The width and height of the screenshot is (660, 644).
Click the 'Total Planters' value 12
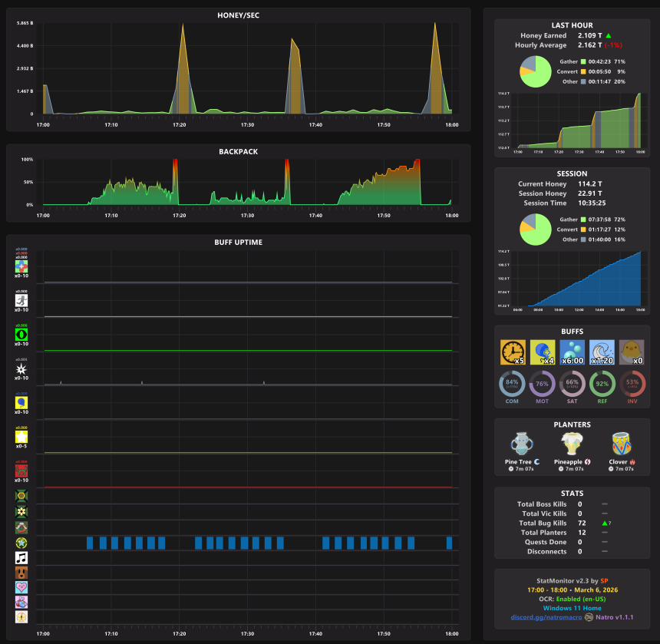582,533
